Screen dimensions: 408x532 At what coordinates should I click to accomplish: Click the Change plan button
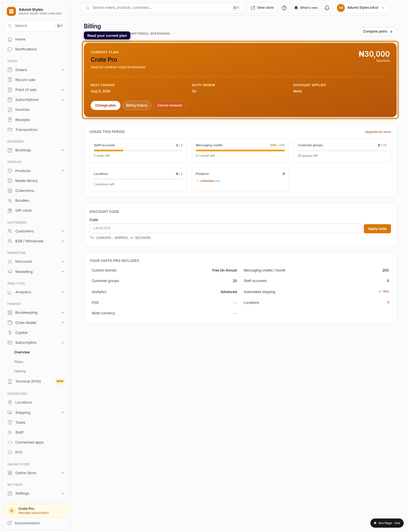(x=105, y=105)
